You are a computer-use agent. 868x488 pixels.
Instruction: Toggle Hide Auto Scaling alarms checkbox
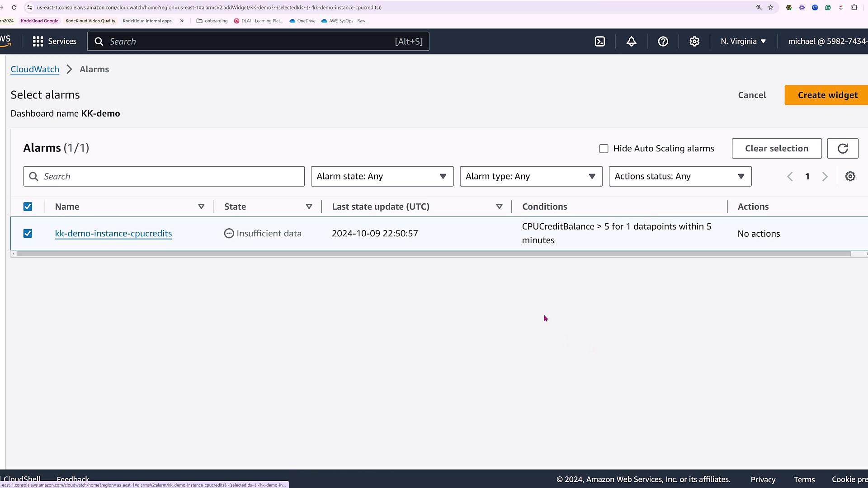(604, 149)
